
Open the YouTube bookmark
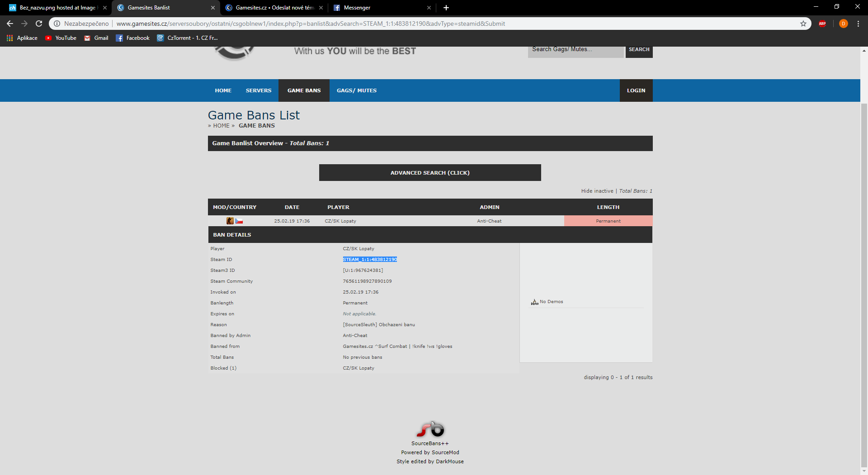pos(61,38)
